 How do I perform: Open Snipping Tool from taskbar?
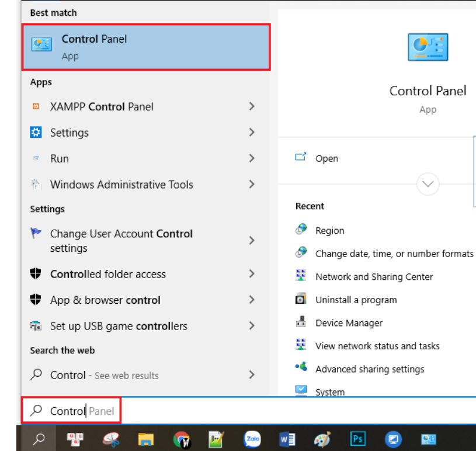(110, 439)
